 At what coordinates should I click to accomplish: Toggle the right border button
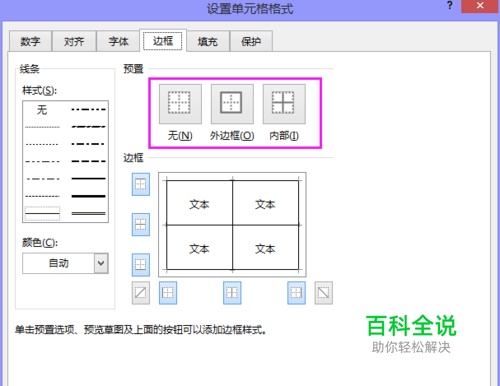(x=296, y=293)
